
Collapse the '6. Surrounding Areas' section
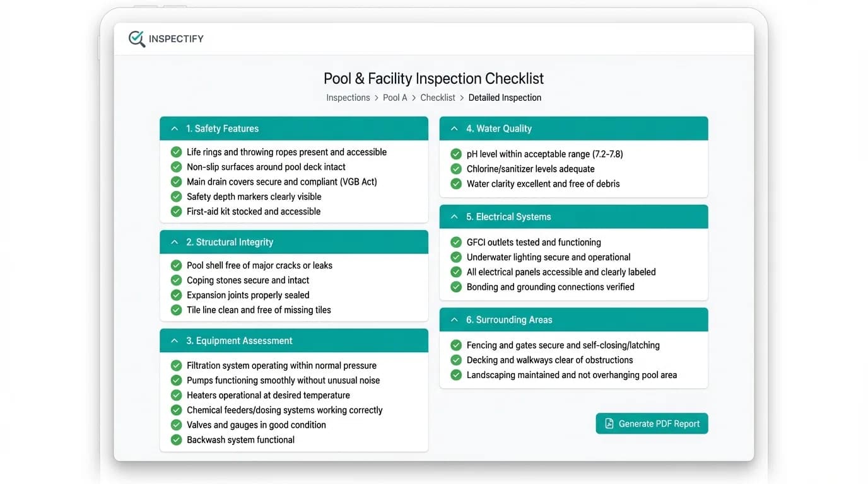(455, 320)
